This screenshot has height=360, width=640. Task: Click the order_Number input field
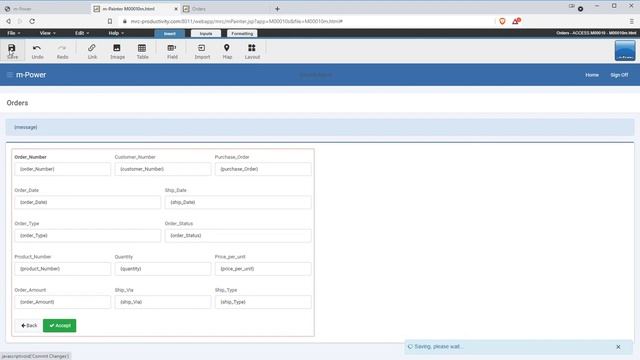(x=62, y=169)
